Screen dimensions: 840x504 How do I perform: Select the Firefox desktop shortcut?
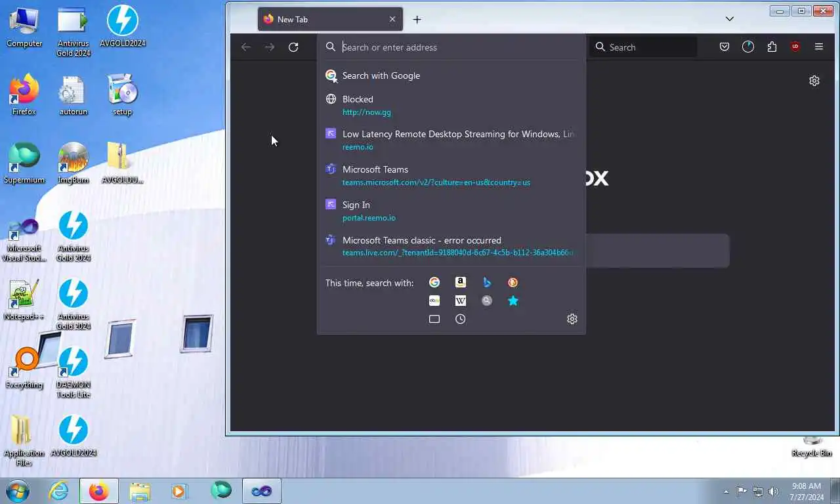pyautogui.click(x=24, y=96)
